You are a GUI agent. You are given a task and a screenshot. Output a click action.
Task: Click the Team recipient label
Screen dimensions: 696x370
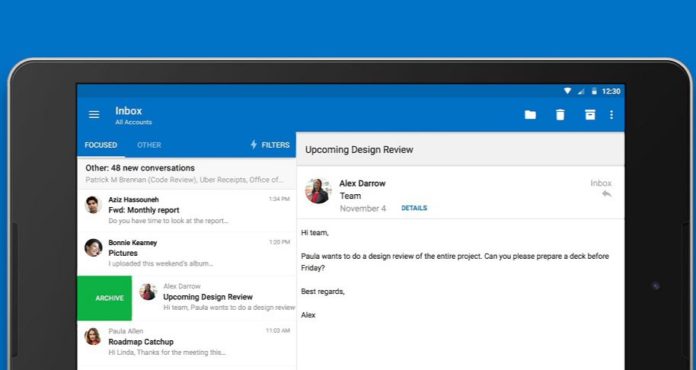(350, 196)
